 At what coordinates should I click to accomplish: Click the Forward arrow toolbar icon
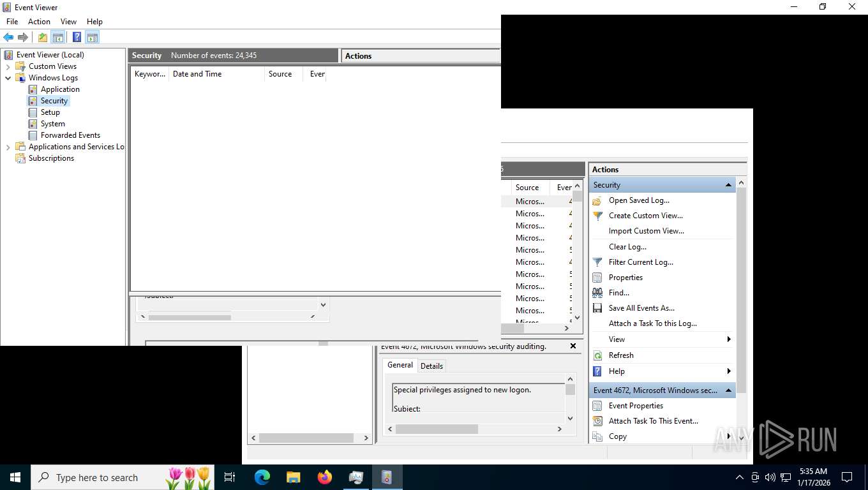23,37
